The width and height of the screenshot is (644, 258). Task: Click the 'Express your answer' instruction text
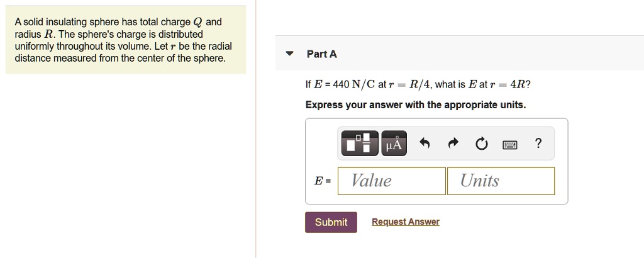(416, 105)
